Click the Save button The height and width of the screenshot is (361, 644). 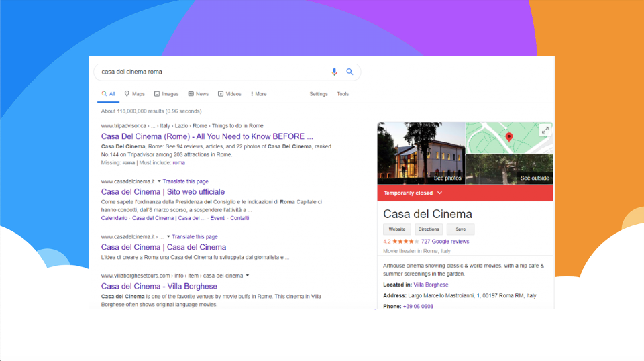460,229
